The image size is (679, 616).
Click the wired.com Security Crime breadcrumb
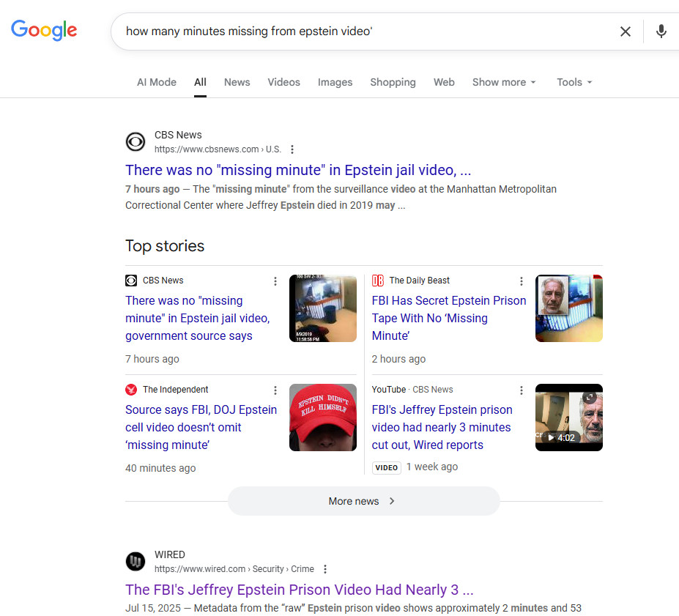234,569
